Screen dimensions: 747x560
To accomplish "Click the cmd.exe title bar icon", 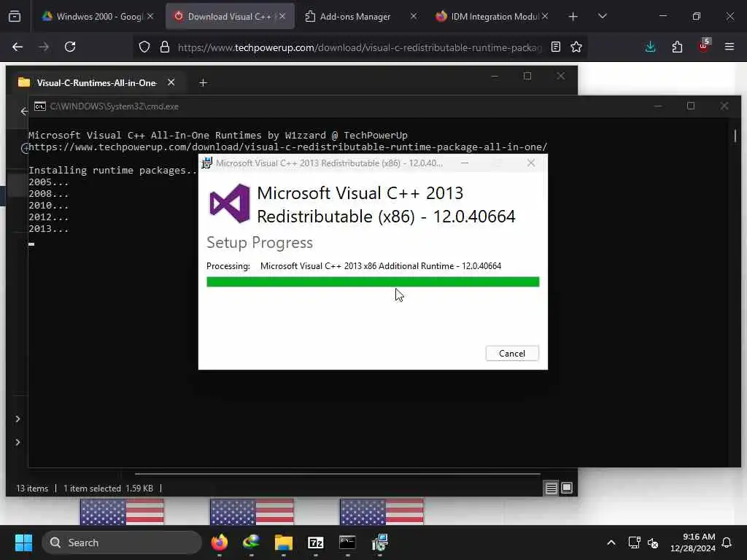I will click(x=40, y=106).
